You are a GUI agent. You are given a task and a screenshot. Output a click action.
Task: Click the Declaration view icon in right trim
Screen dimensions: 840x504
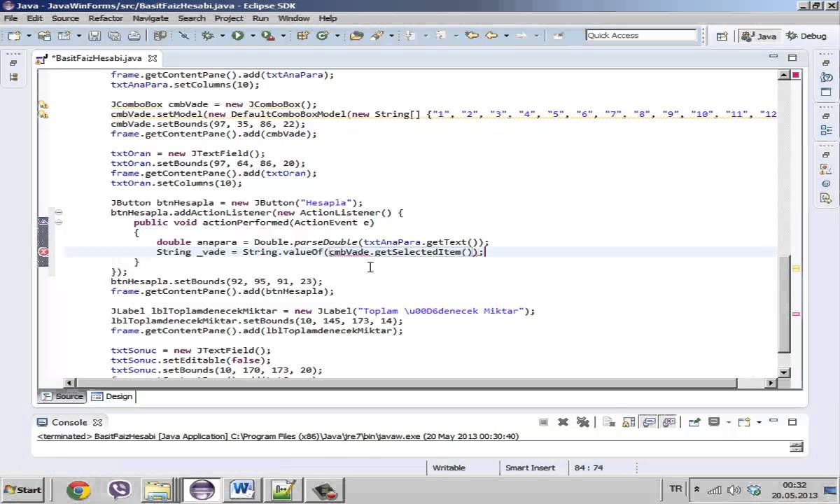click(826, 198)
